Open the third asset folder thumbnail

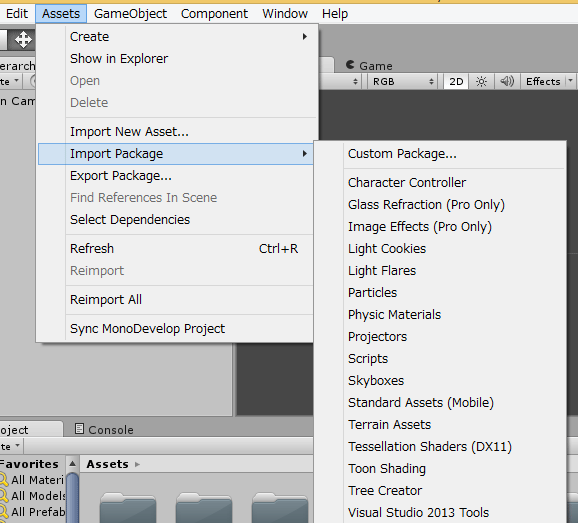coord(280,508)
